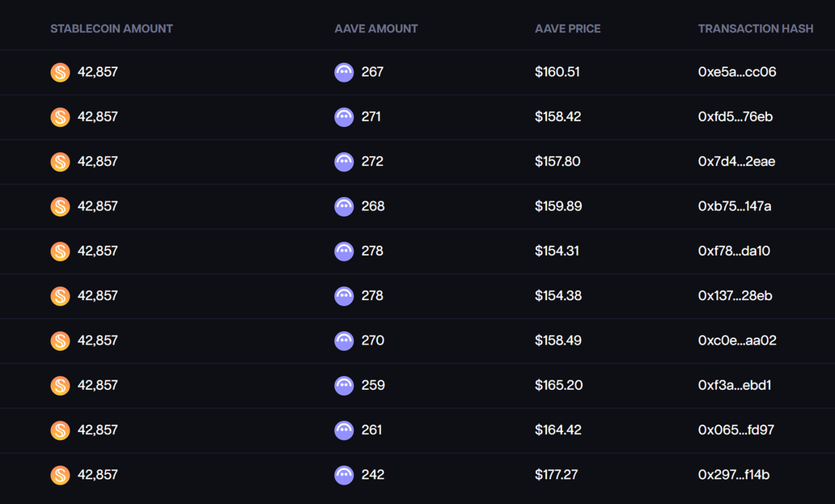Click the AAVE ghost icon beside amount 268
835x504 pixels.
pyautogui.click(x=344, y=207)
